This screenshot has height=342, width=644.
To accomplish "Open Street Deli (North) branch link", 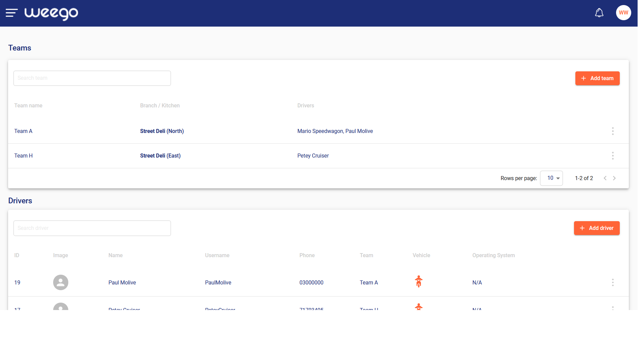I will (x=162, y=131).
